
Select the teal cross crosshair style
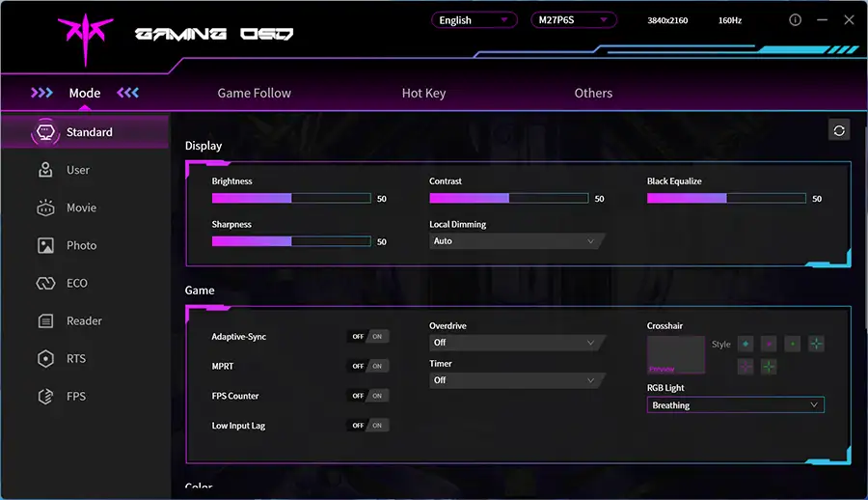pyautogui.click(x=816, y=344)
